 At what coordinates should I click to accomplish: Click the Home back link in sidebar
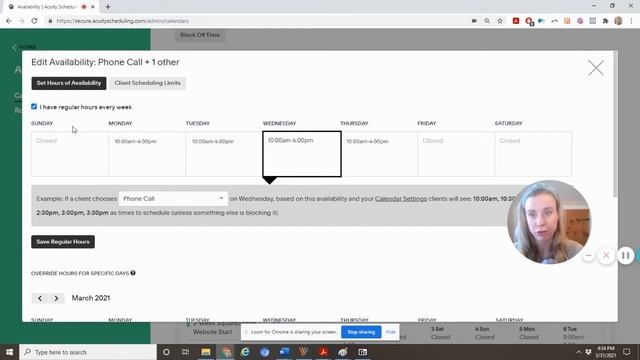(x=24, y=47)
